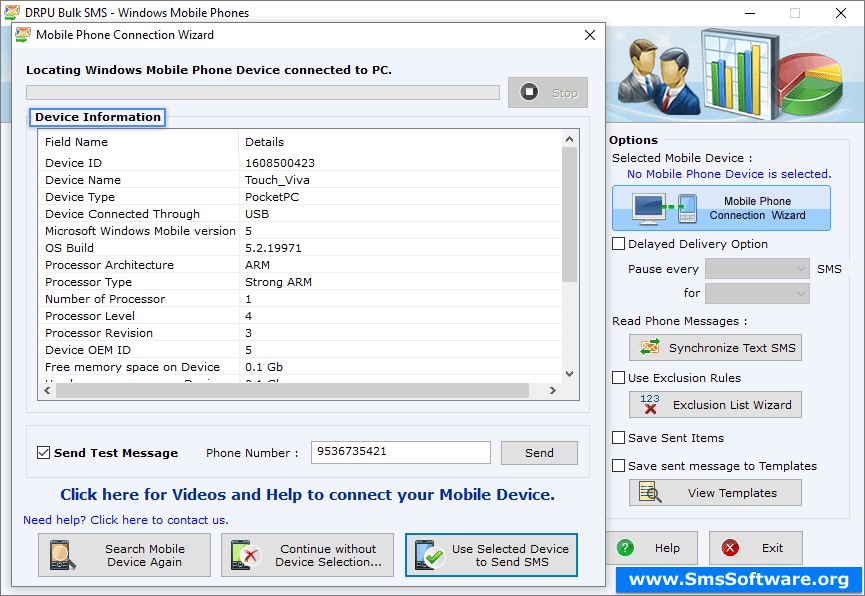Screen dimensions: 865x596
Task: Click the device list scroll down arrow
Action: pos(569,374)
